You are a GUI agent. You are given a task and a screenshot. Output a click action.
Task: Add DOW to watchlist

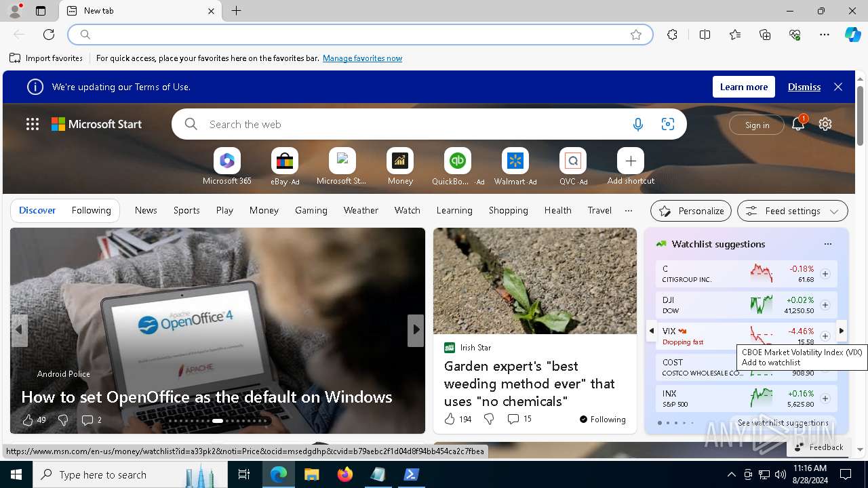click(x=825, y=305)
